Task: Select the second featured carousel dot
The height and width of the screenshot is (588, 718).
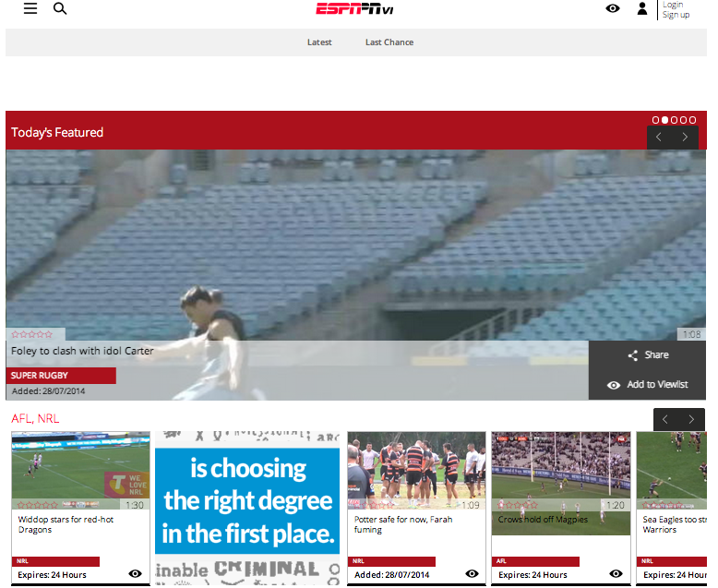Action: (664, 120)
